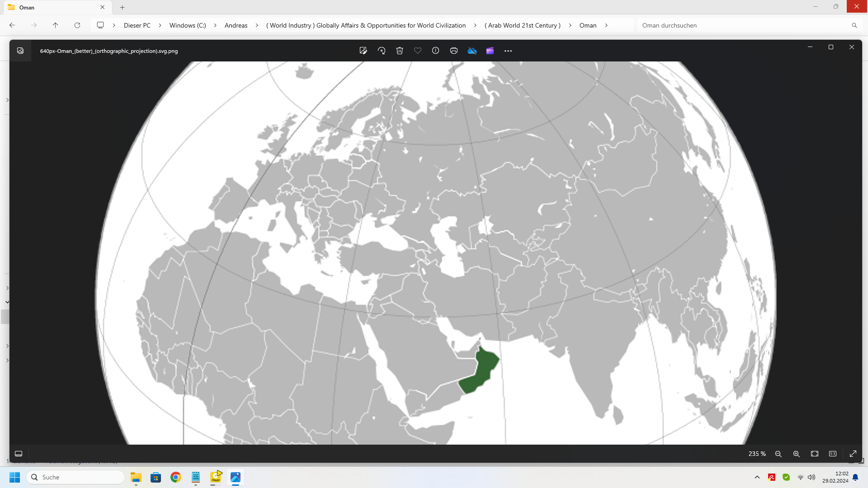Click Andreas breadcrumb
The width and height of the screenshot is (868, 488).
tap(236, 25)
